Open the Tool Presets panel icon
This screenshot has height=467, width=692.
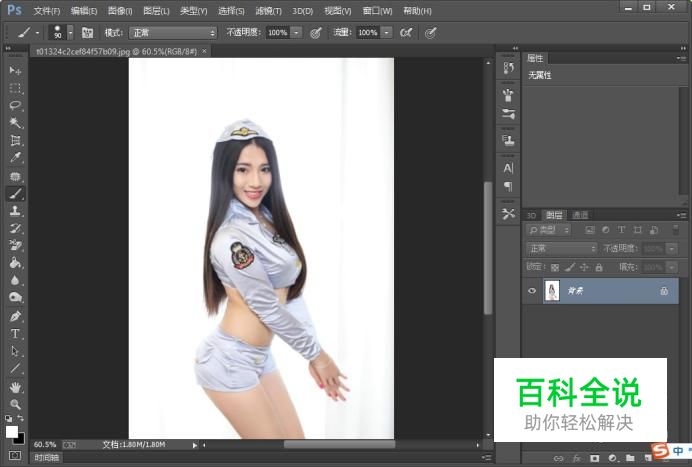pyautogui.click(x=508, y=214)
